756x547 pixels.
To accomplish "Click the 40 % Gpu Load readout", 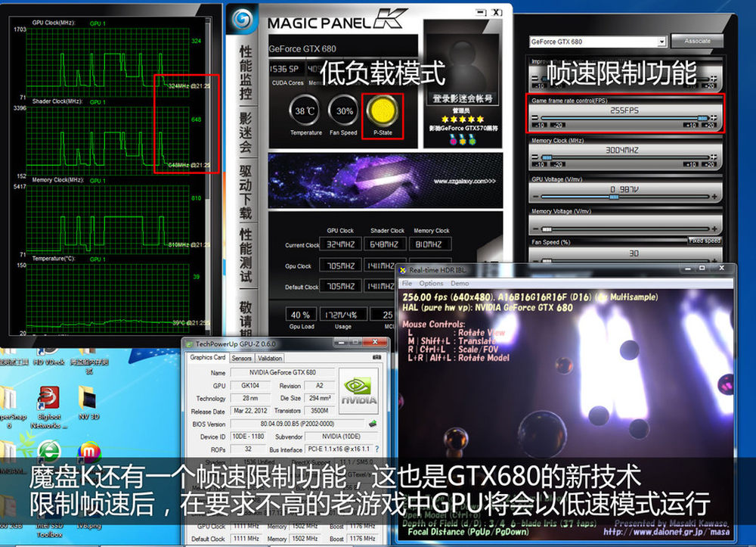I will [x=300, y=315].
